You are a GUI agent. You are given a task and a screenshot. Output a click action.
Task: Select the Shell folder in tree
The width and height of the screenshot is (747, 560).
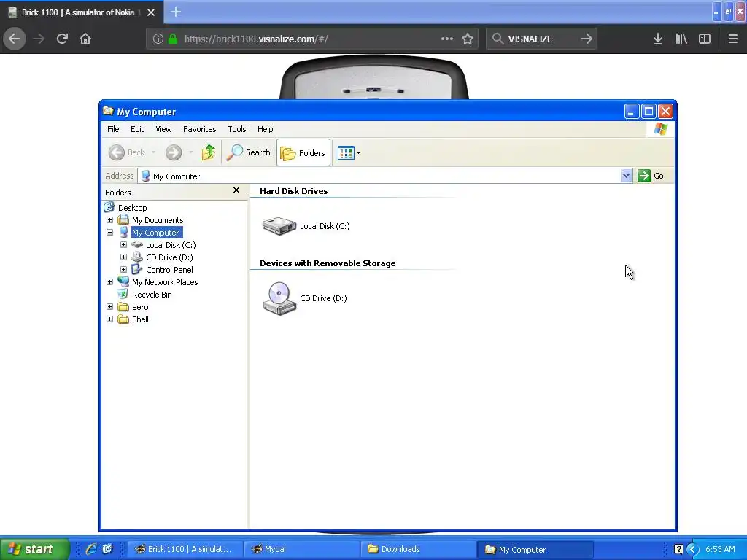140,319
